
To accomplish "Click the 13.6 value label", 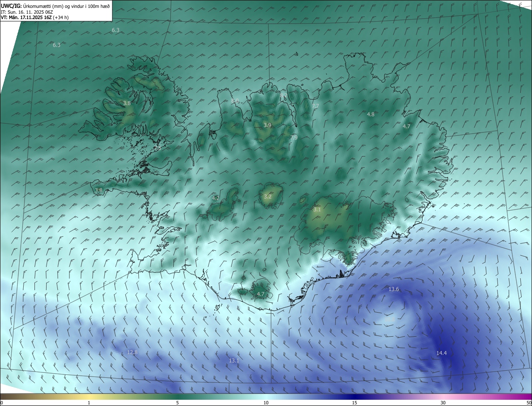I will point(394,289).
